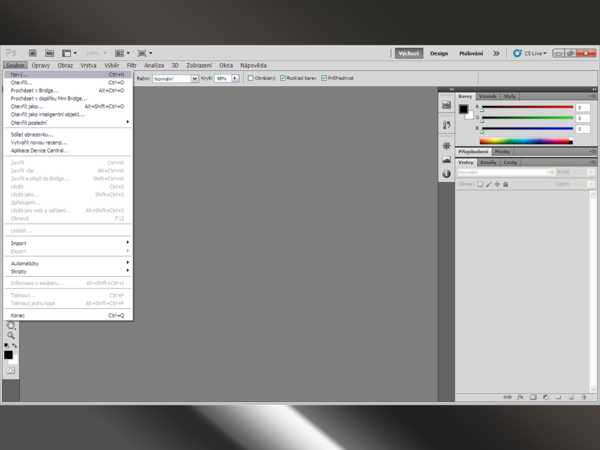Image resolution: width=600 pixels, height=450 pixels.
Task: Expand more workspaces double-arrow
Action: (x=496, y=53)
